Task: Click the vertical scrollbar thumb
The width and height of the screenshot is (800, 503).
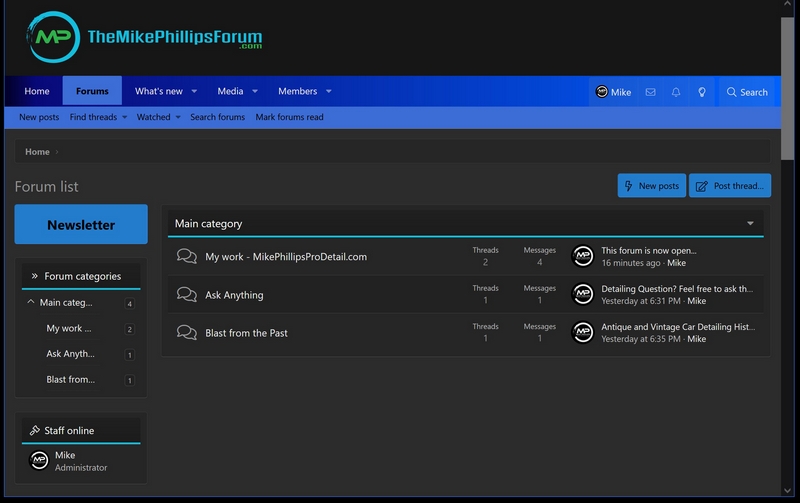Action: [x=787, y=88]
